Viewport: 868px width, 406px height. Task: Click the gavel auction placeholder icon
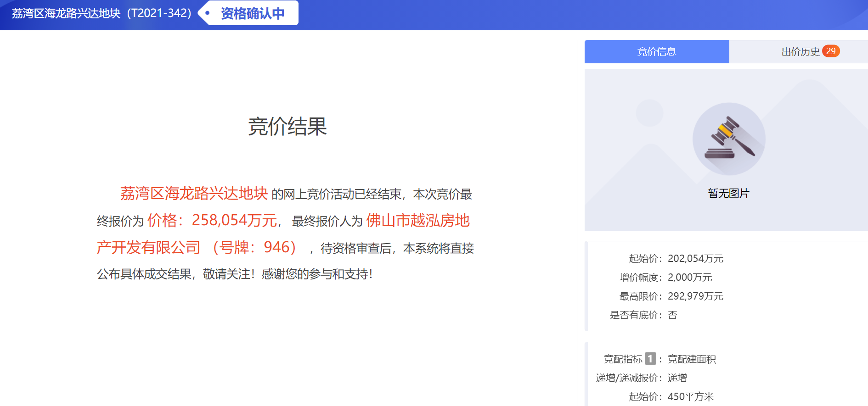tap(729, 139)
